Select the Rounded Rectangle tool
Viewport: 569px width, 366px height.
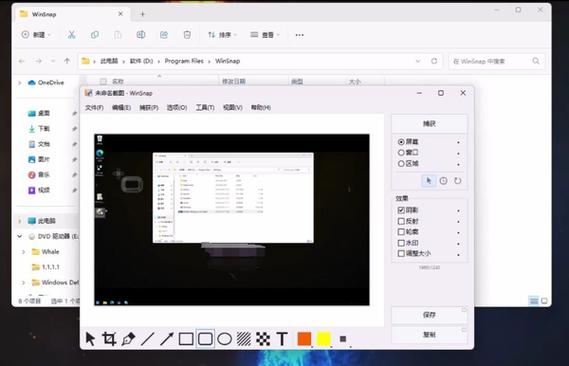(x=205, y=339)
